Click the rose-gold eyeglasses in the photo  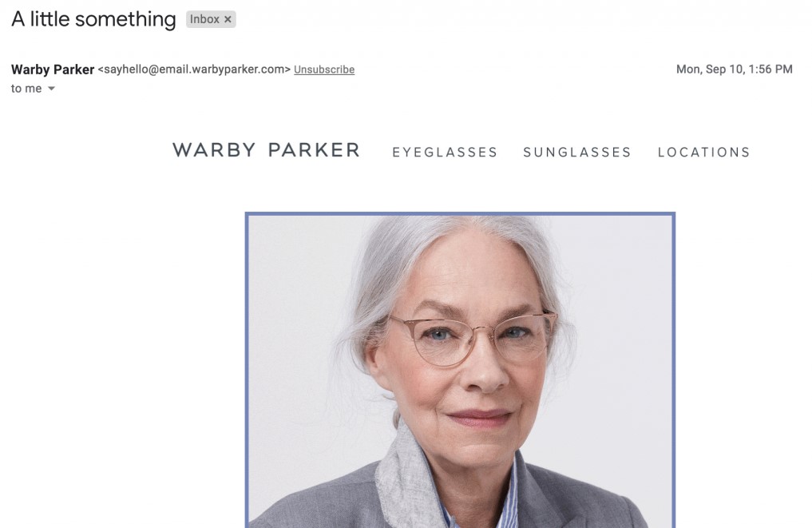click(473, 335)
